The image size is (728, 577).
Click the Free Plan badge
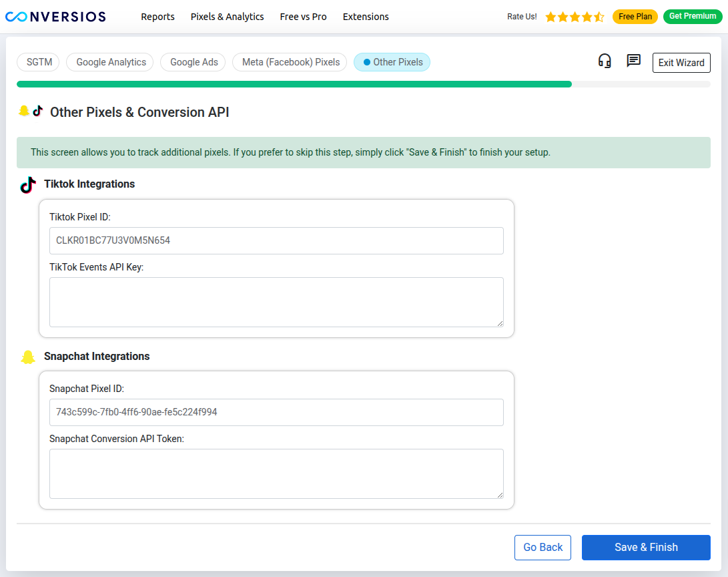(635, 17)
